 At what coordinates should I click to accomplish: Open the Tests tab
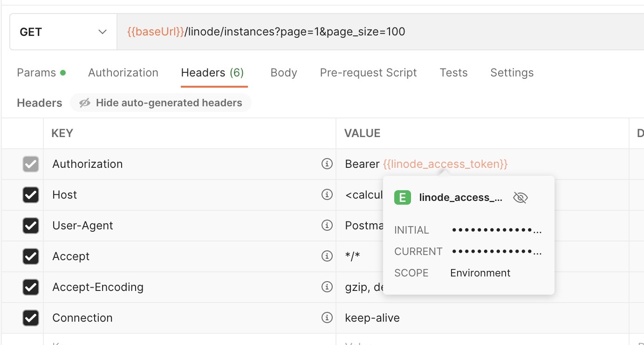[x=453, y=73]
